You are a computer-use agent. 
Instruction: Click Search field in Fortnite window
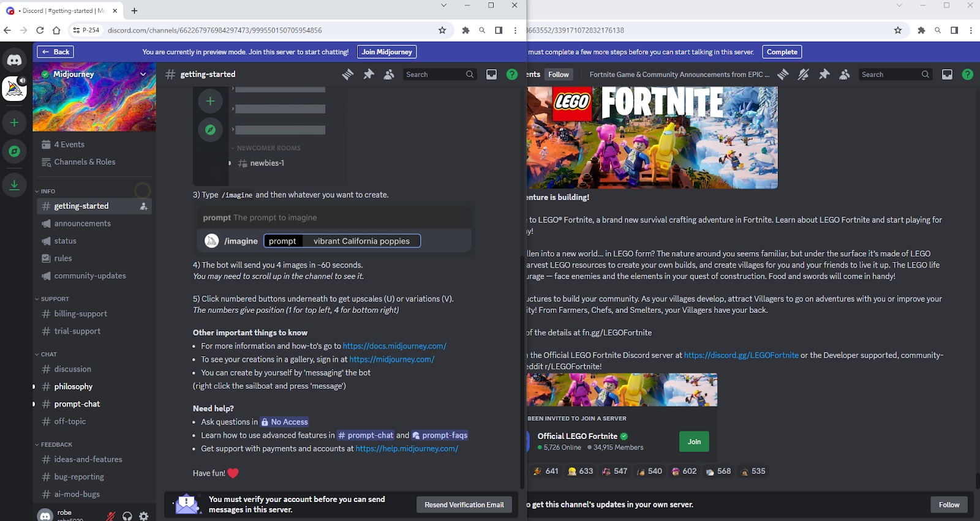pos(895,74)
